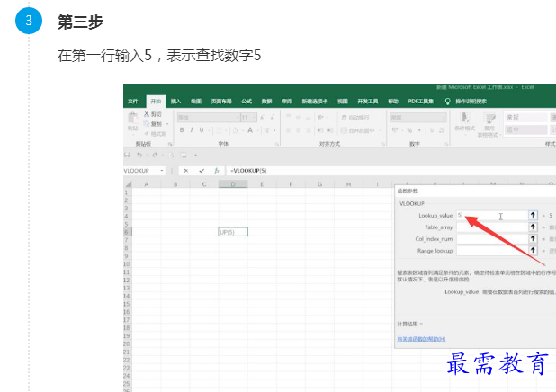Screen dimensions: 556x392
Task: Click the Undo arrow icon
Action: (x=139, y=155)
